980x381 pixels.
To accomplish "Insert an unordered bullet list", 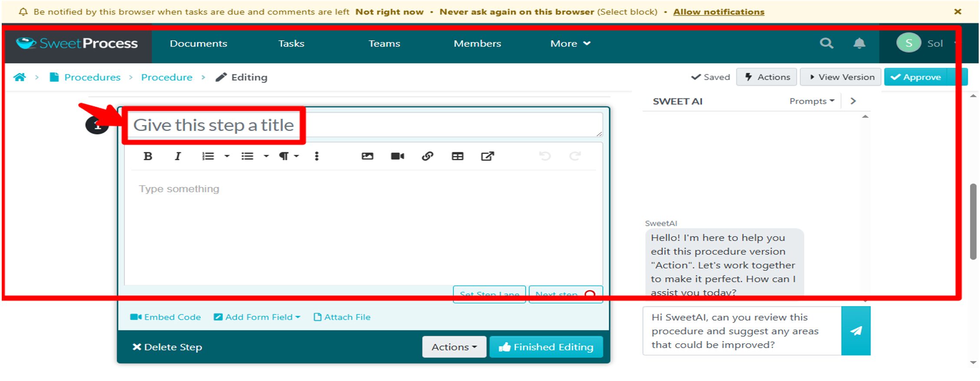I will point(247,156).
